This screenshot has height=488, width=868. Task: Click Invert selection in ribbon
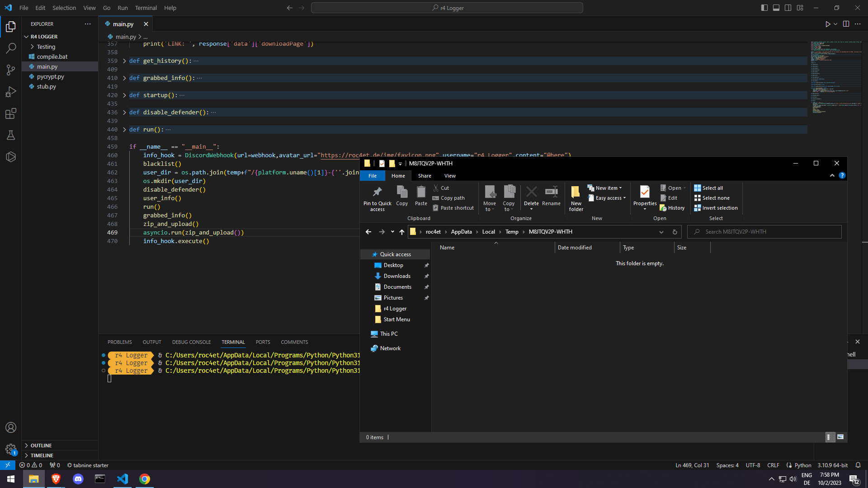click(x=716, y=208)
